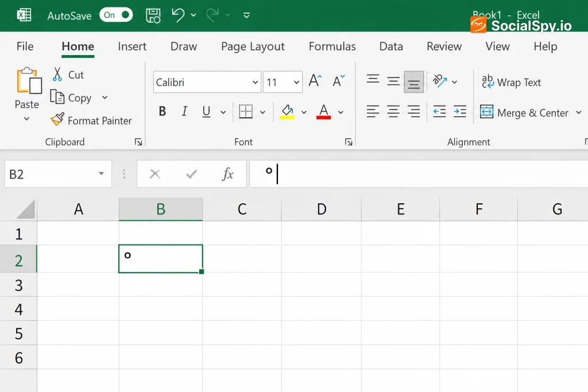Open the Help tab
The width and height of the screenshot is (588, 392).
pyautogui.click(x=546, y=46)
